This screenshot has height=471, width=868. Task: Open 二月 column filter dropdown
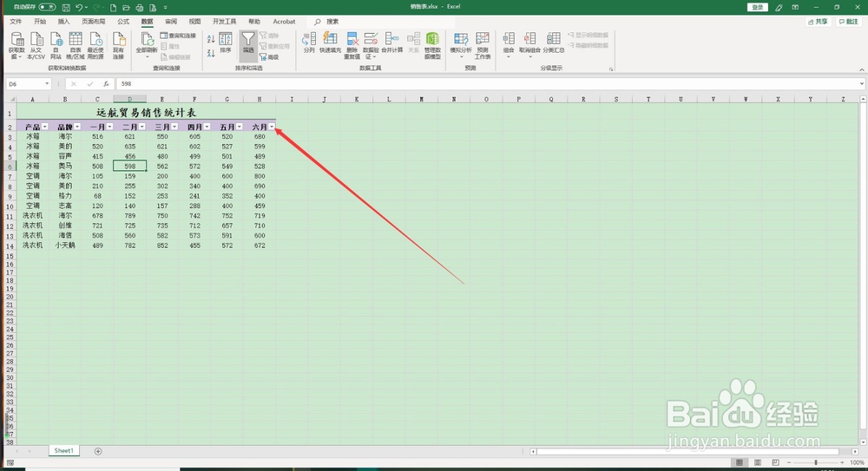click(142, 127)
